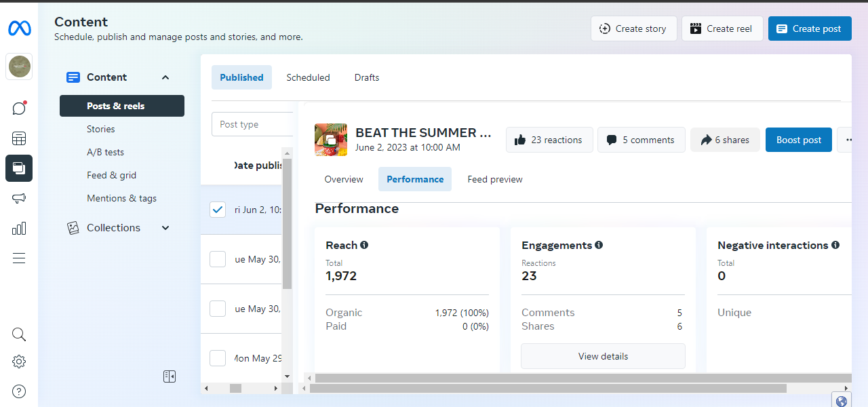The width and height of the screenshot is (868, 407).
Task: Check the first May 30 post checkbox
Action: [218, 259]
